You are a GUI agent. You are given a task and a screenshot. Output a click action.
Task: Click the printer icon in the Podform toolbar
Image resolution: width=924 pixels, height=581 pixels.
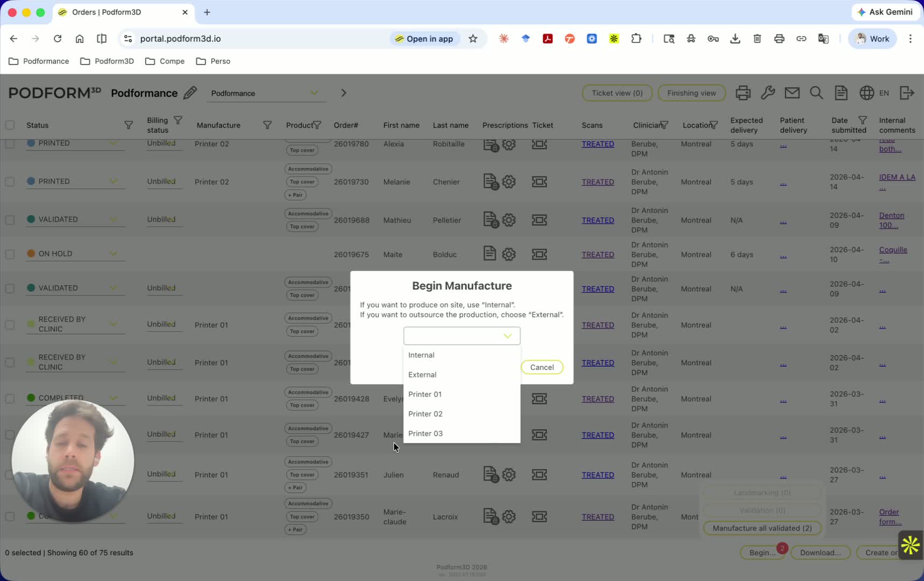(743, 93)
